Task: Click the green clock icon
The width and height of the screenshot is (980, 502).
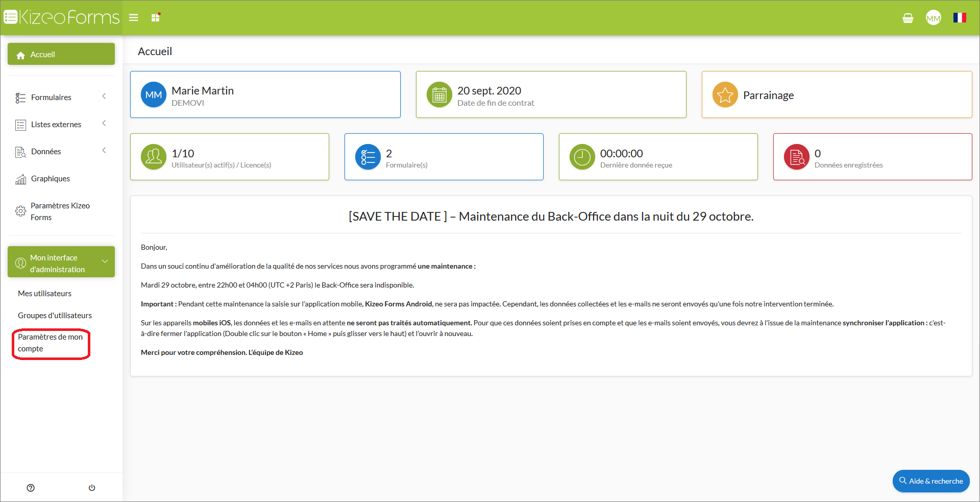Action: 582,157
